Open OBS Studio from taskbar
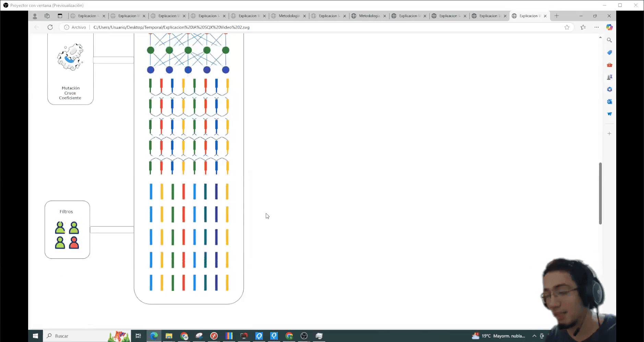 [304, 336]
